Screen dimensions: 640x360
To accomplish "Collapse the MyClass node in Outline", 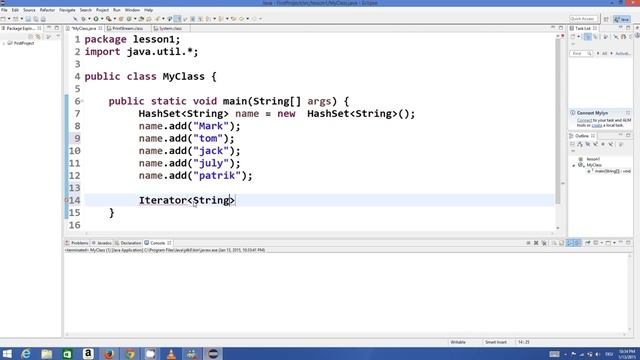I will 574,165.
